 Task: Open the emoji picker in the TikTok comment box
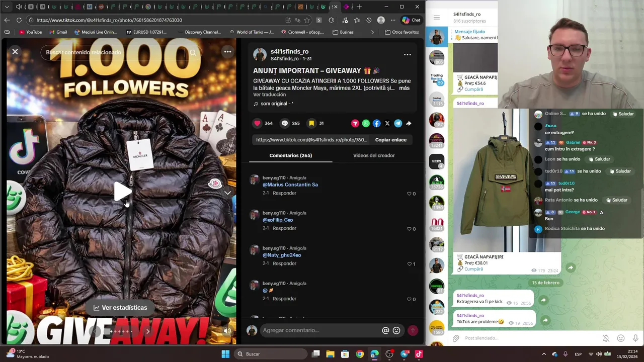(396, 330)
